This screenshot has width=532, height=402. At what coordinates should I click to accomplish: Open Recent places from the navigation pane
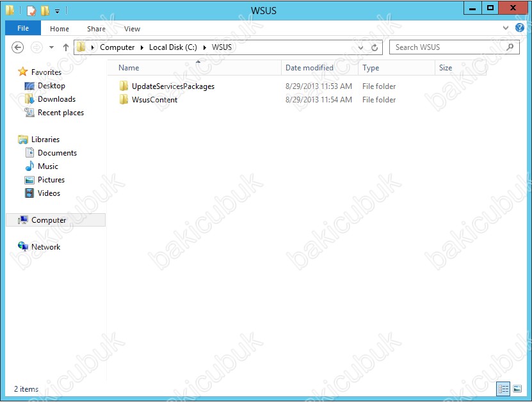click(61, 113)
